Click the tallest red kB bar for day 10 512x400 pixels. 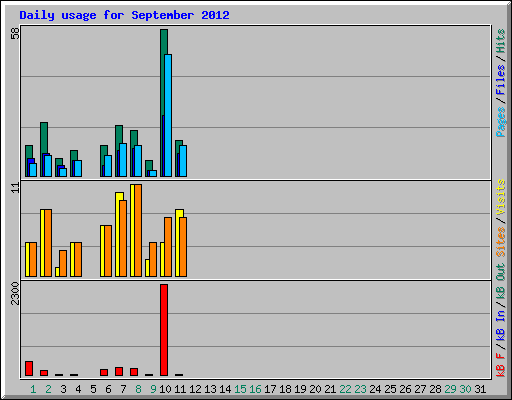pos(164,330)
